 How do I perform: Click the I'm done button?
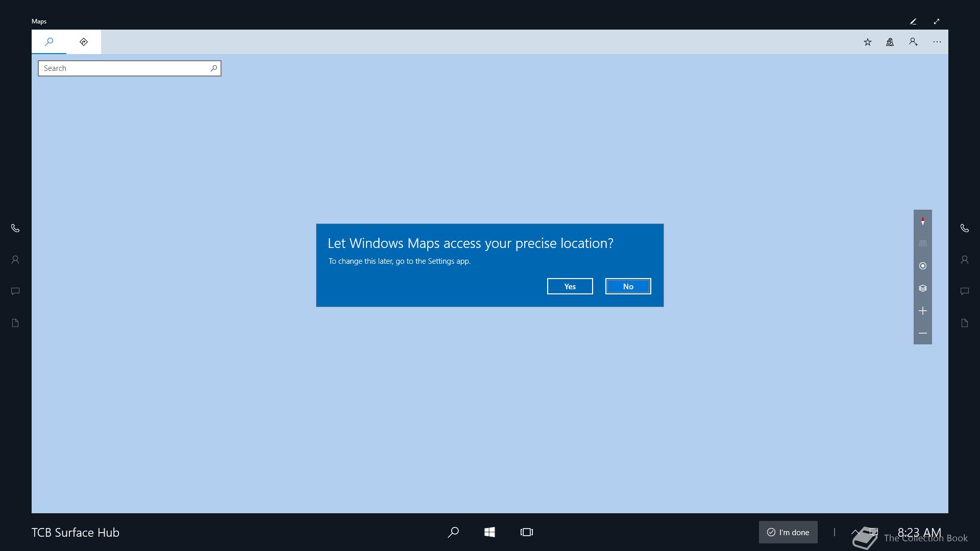[x=788, y=532]
